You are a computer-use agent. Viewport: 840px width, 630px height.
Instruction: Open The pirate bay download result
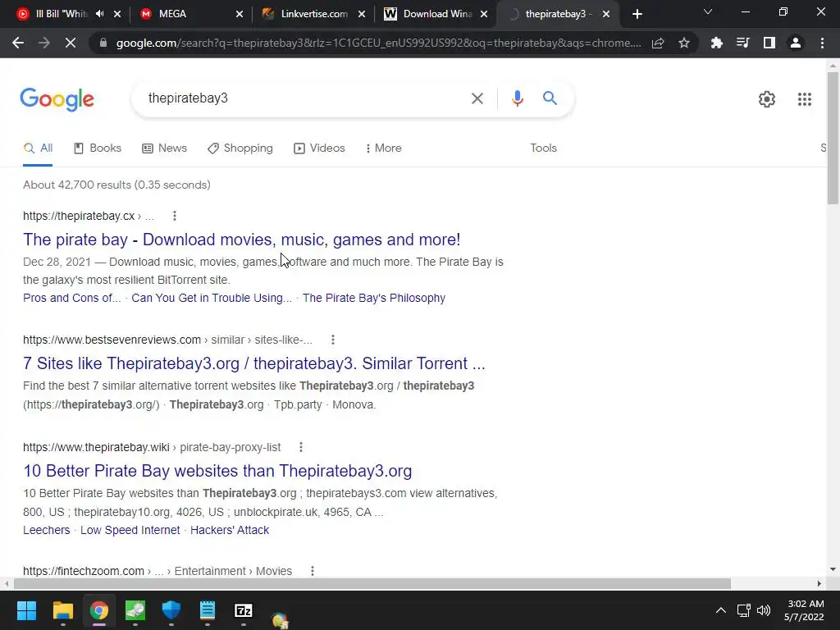coord(242,240)
